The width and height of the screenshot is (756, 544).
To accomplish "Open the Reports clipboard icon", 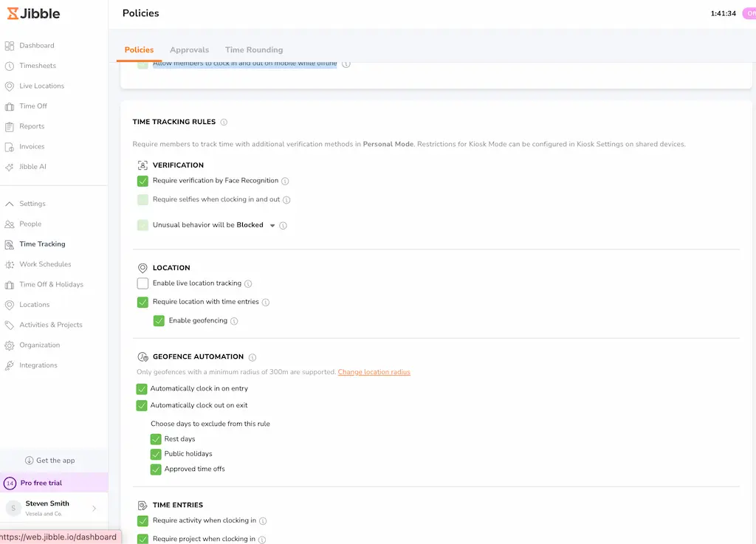I will [9, 127].
